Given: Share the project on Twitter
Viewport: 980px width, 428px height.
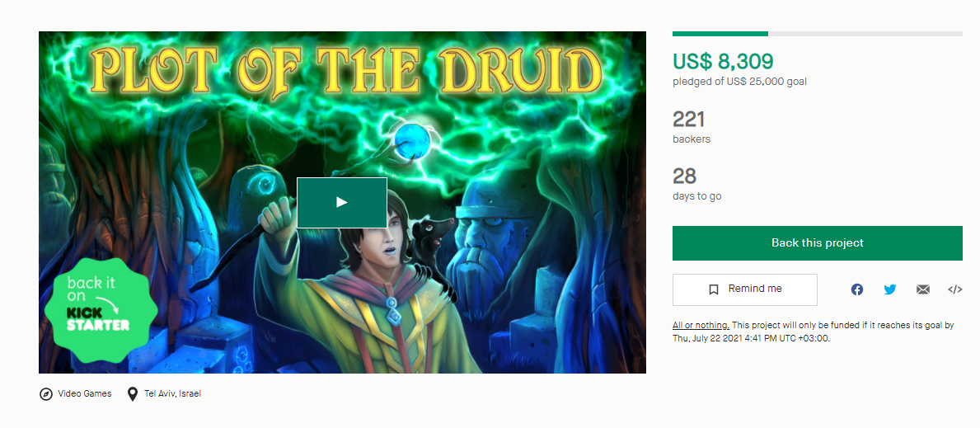Looking at the screenshot, I should 890,289.
